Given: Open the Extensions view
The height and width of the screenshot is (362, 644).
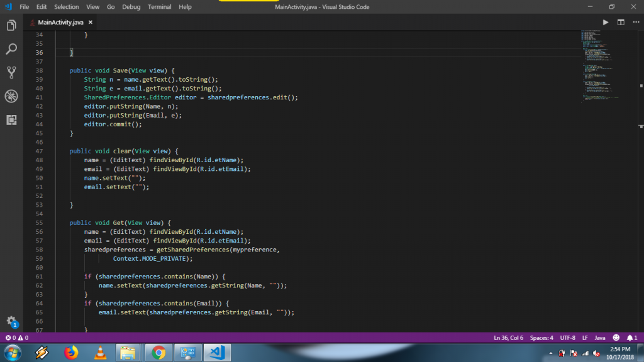Looking at the screenshot, I should click(11, 119).
